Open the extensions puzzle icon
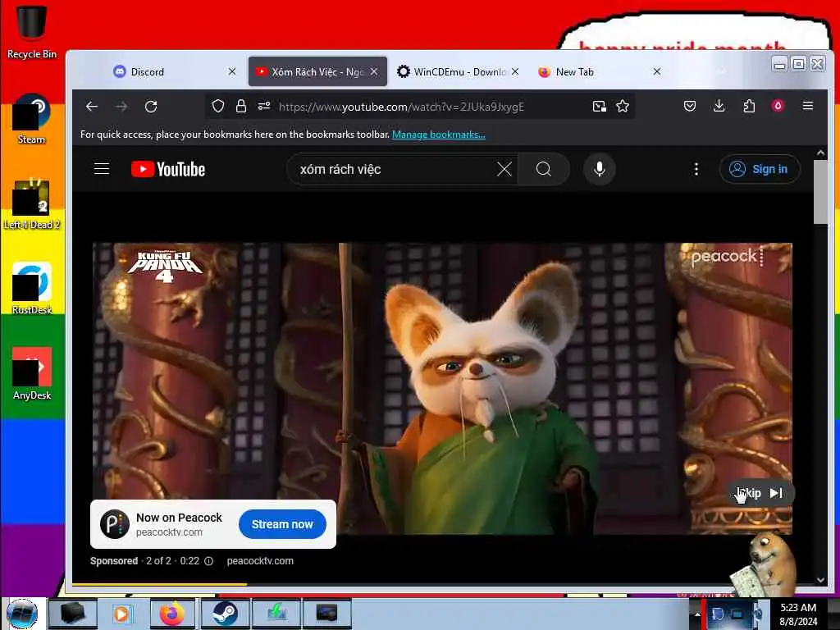 [x=749, y=106]
